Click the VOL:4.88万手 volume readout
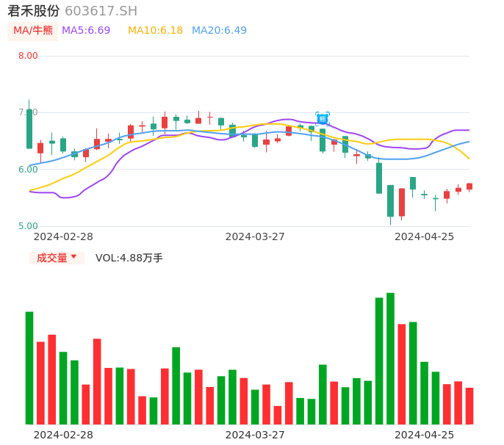 coord(129,258)
